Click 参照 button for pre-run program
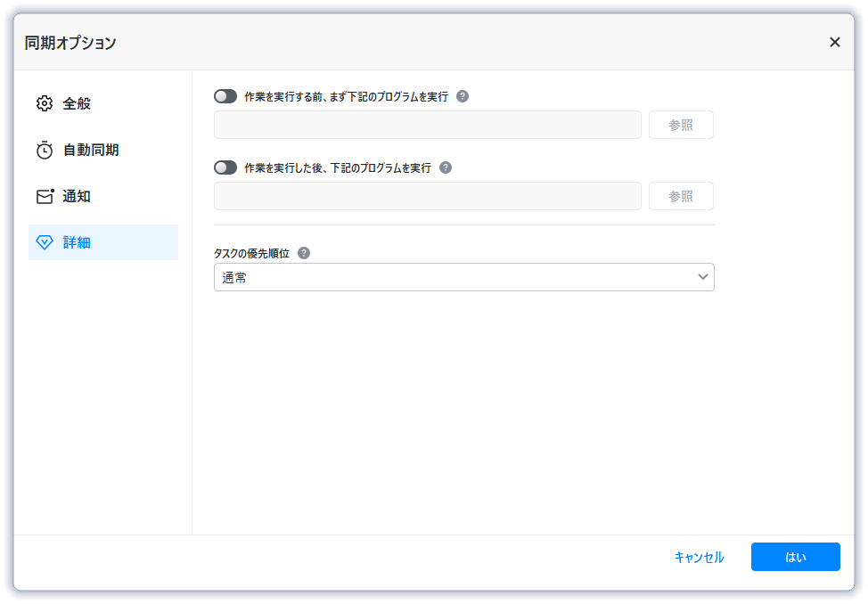868x604 pixels. (681, 125)
